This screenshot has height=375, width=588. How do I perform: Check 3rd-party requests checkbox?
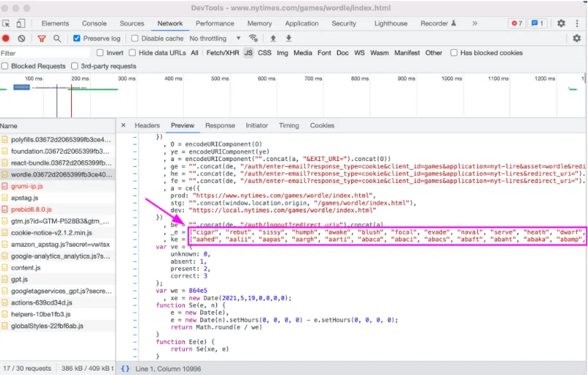pyautogui.click(x=75, y=66)
